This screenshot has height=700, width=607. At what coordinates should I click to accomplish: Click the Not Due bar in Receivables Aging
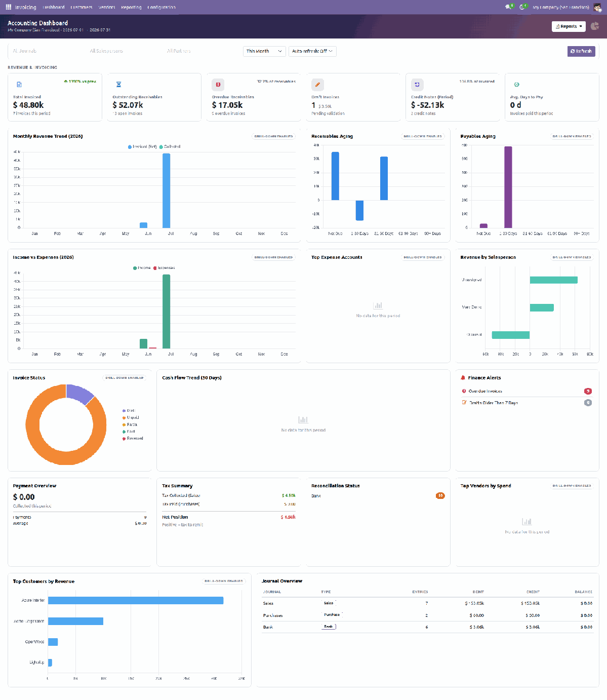coord(335,176)
